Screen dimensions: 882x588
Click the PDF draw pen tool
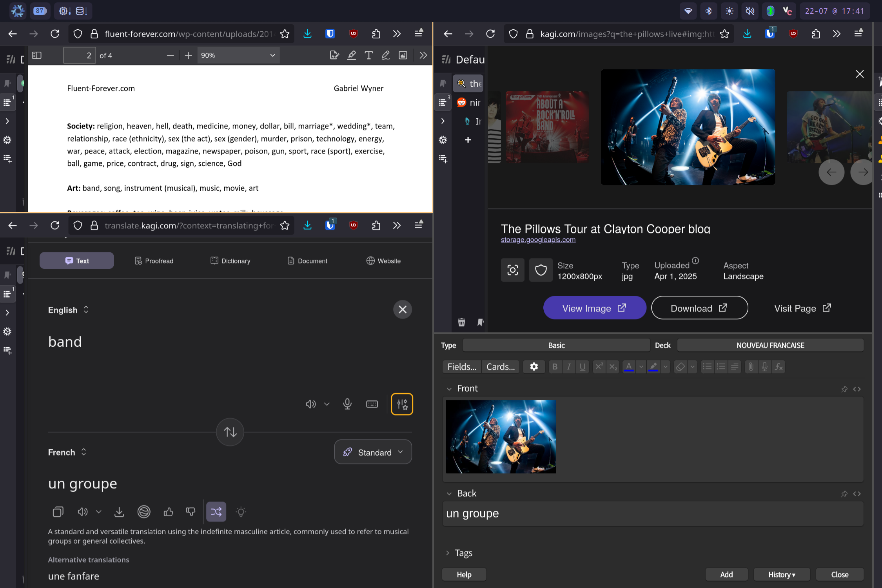(x=386, y=55)
